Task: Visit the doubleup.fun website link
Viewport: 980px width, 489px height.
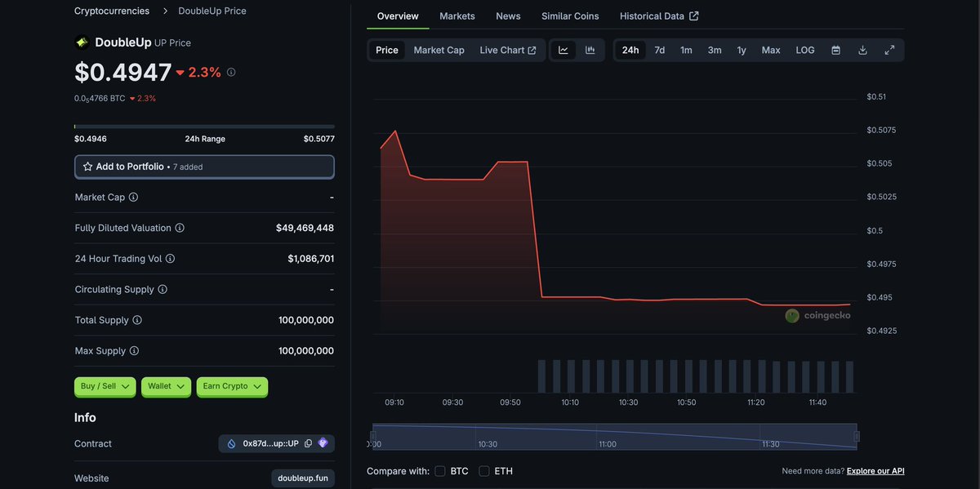Action: tap(303, 478)
